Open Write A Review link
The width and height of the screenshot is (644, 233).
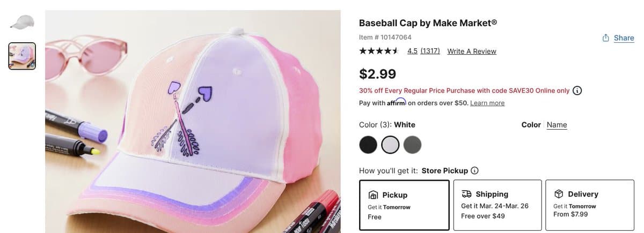(472, 51)
